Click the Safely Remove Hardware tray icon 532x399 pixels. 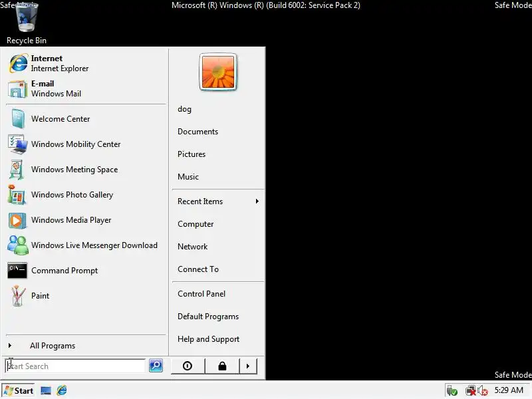point(452,391)
